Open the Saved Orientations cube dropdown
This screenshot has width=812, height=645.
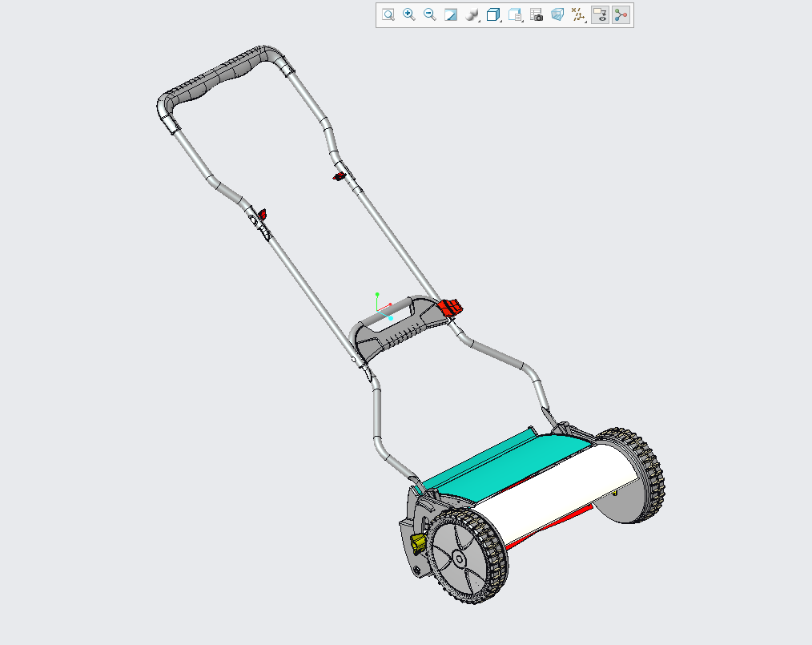pyautogui.click(x=494, y=15)
